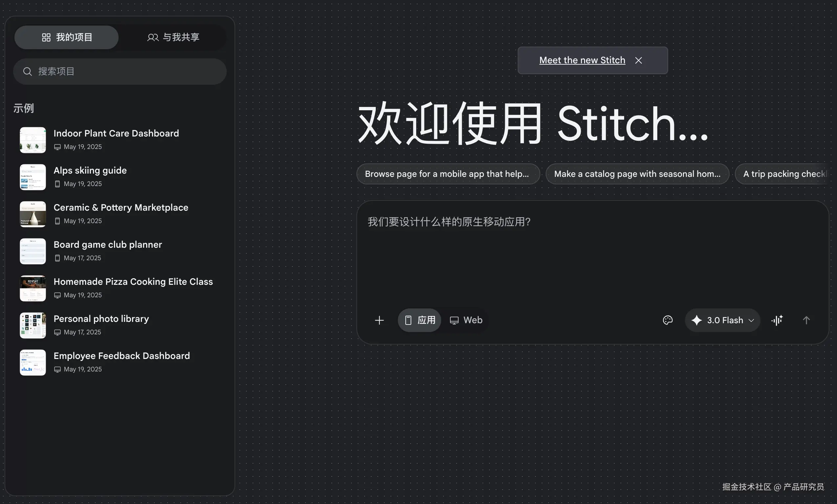
Task: Open the Meet the new Stitch link
Action: coord(582,60)
